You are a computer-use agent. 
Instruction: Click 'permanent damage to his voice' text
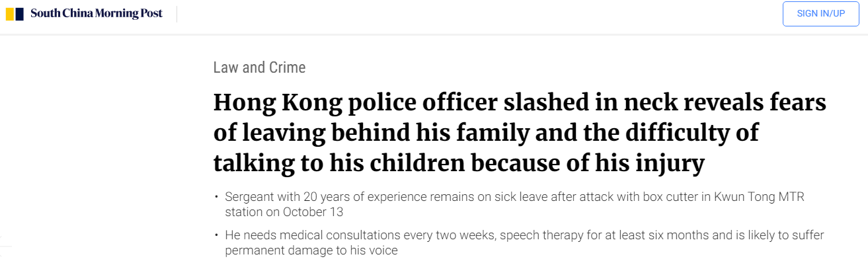click(x=311, y=250)
